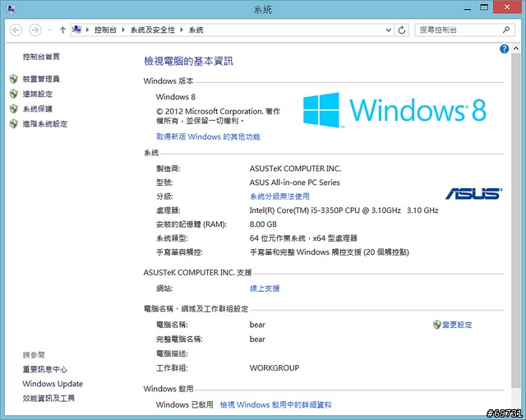Open recent locations dropdown arrow

coord(49,30)
